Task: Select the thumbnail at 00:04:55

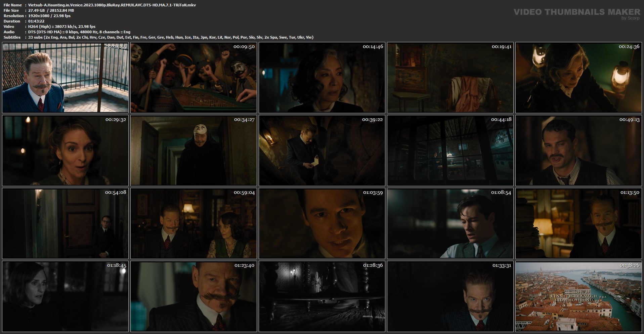Action: [x=65, y=78]
